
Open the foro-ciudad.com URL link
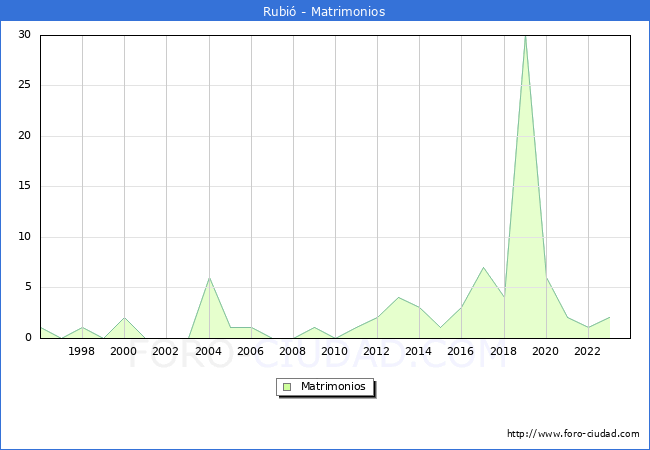point(573,434)
